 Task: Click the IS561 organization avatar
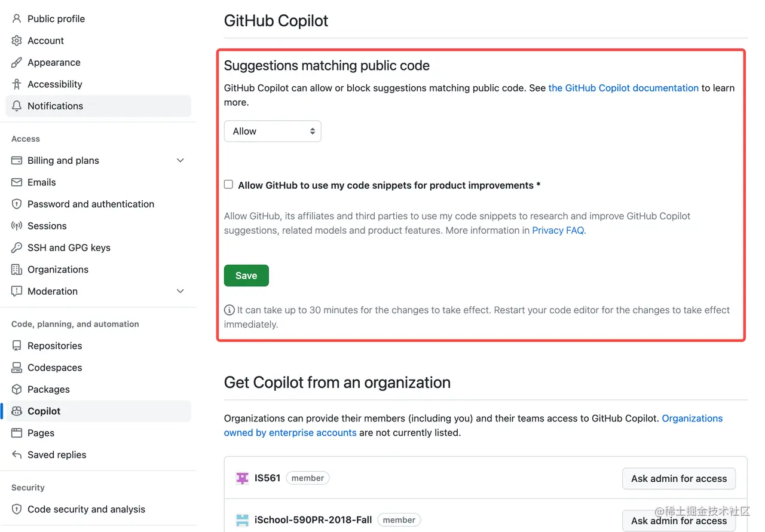tap(242, 478)
